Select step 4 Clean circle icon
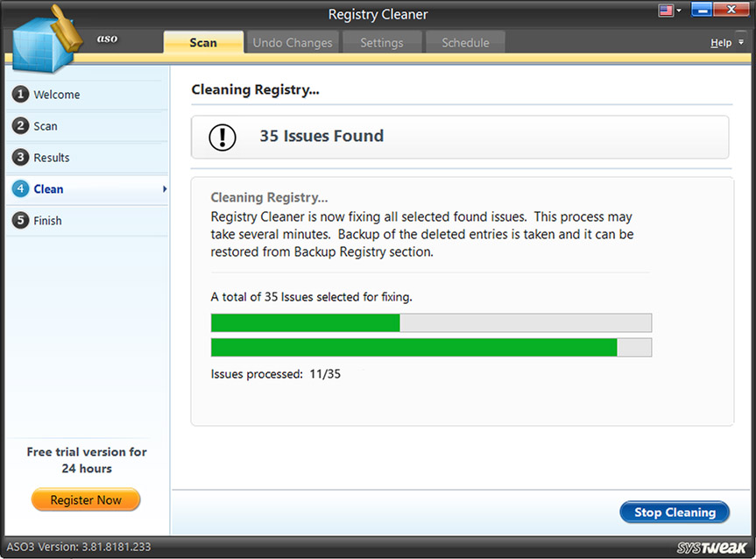The height and width of the screenshot is (559, 756). point(20,189)
